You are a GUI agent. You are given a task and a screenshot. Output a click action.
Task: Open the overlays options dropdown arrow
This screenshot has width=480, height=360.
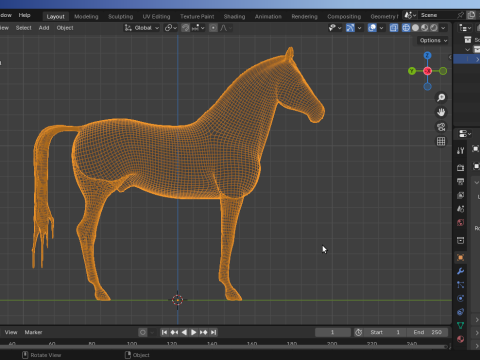click(x=381, y=28)
